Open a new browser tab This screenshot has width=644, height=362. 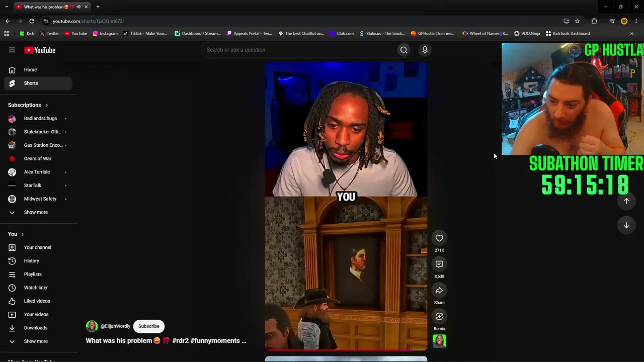[x=98, y=7]
